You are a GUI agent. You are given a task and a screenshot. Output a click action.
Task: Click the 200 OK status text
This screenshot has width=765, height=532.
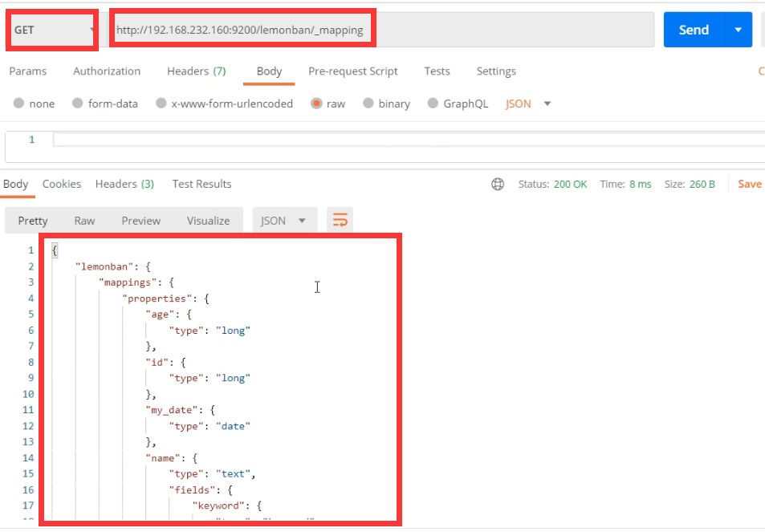point(570,185)
